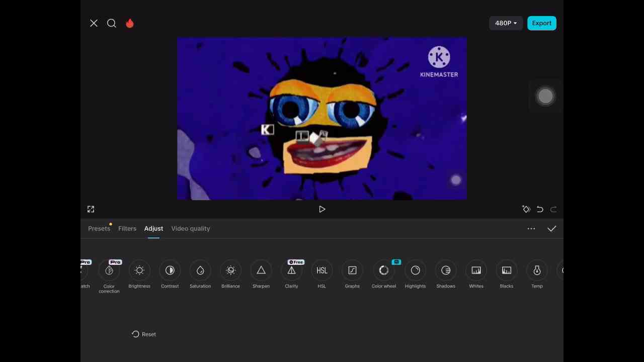Select the HSL adjustment

pyautogui.click(x=322, y=270)
